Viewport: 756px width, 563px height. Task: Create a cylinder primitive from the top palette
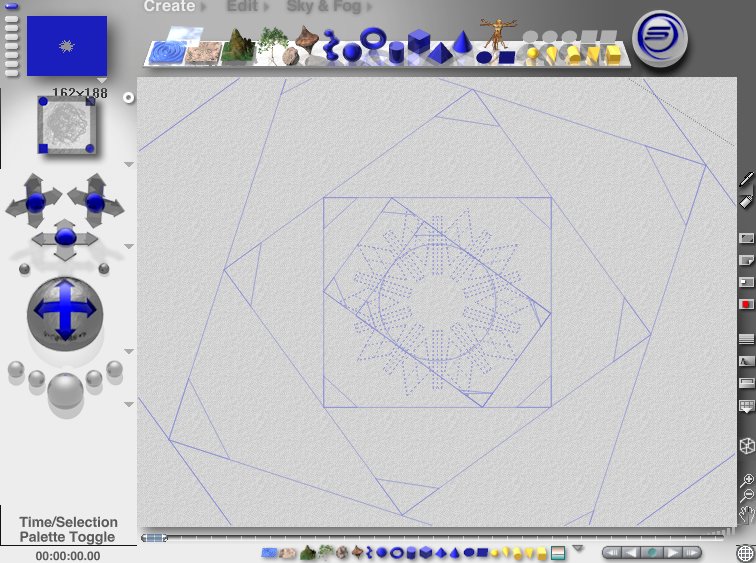(x=396, y=53)
